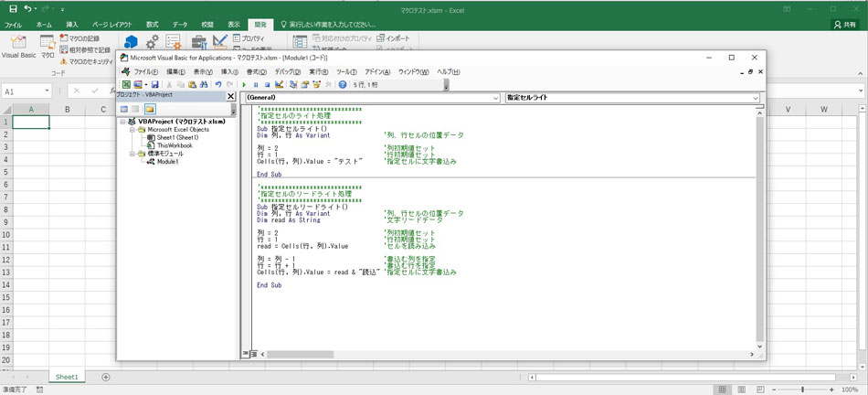The height and width of the screenshot is (395, 868).
Task: Click the Copy icon in VBA toolbar
Action: click(x=181, y=85)
